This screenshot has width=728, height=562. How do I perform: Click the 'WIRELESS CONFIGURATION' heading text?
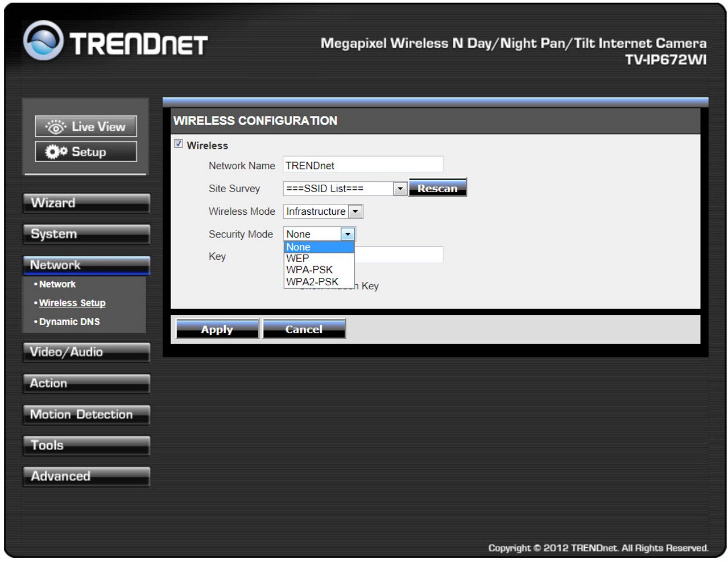(x=255, y=120)
